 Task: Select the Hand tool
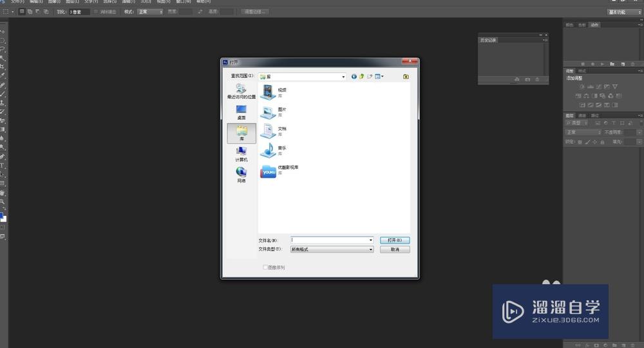tap(3, 193)
